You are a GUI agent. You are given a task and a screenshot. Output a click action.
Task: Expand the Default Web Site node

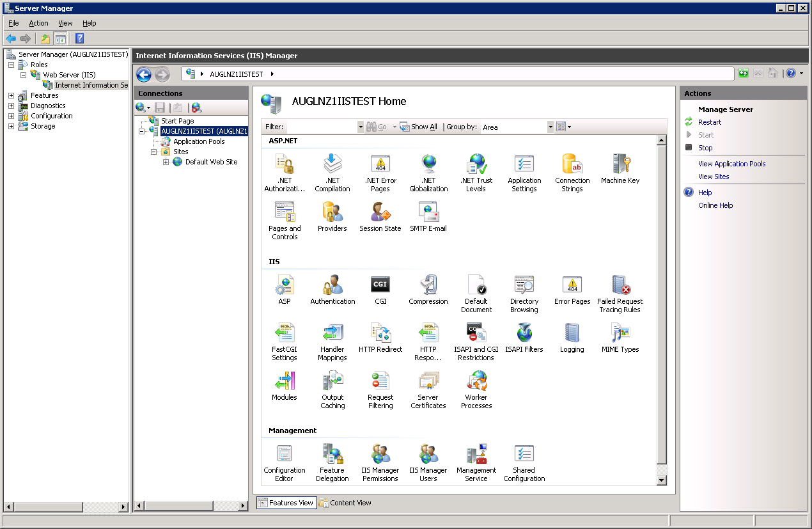coord(166,162)
